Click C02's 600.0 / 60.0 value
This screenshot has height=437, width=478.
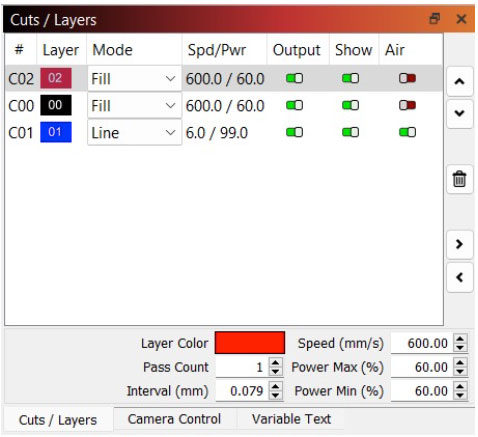pos(225,79)
